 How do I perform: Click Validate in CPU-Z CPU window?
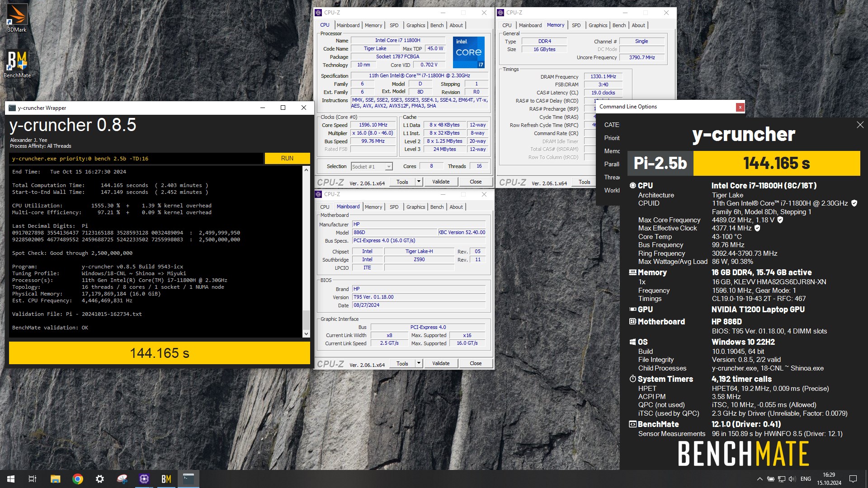[x=441, y=182]
